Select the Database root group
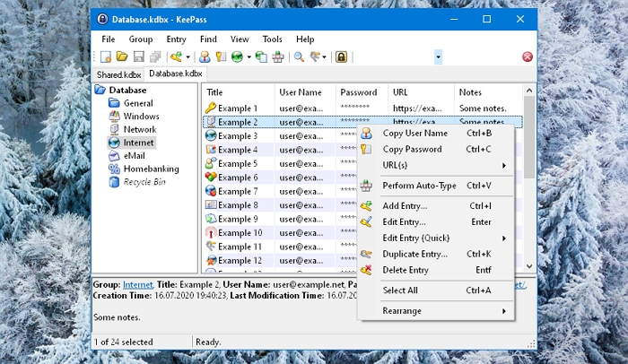This screenshot has height=364, width=628. [x=127, y=90]
